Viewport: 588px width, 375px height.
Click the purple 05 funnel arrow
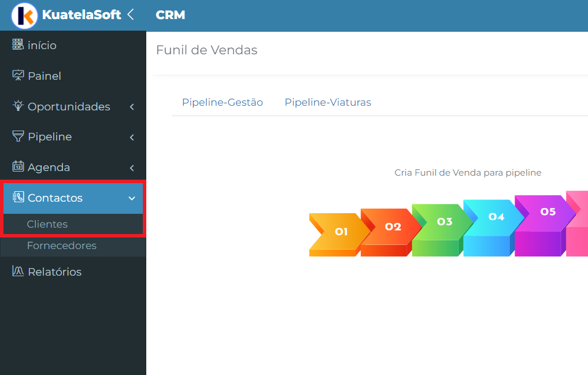coord(543,225)
